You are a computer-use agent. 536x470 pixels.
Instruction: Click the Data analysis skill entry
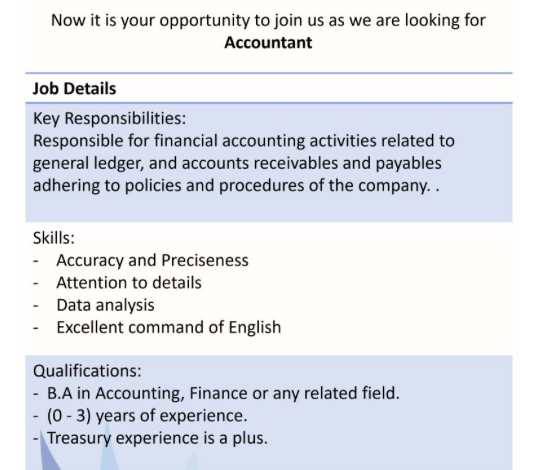(x=105, y=305)
